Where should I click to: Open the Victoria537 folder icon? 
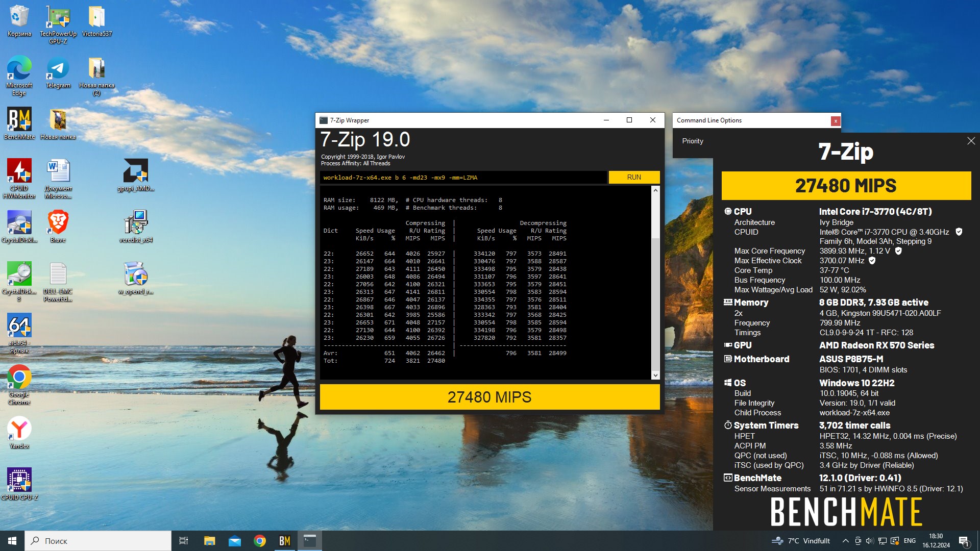96,21
